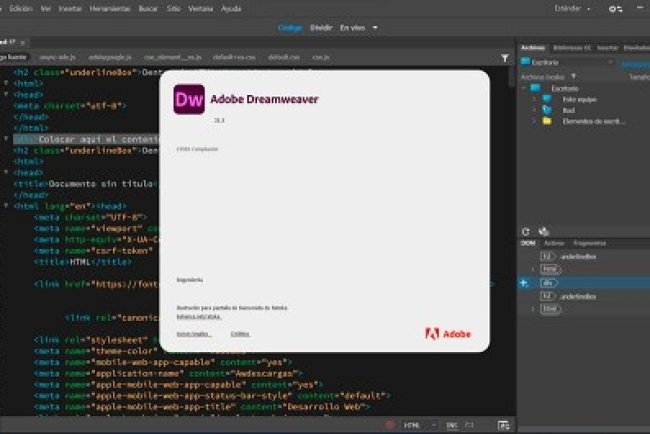
Task: Open the Sitio menu
Action: coord(173,8)
